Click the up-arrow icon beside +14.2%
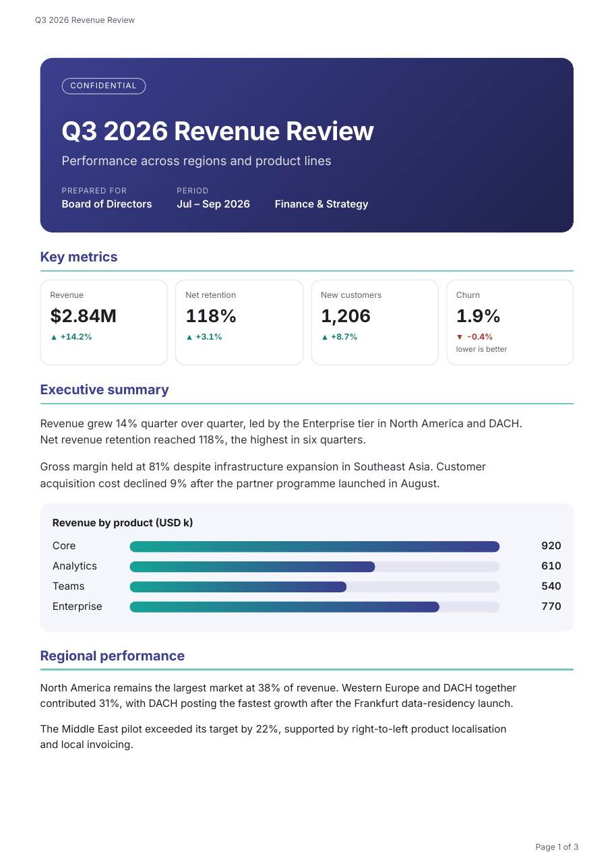Screen dimensions: 614x868 tap(54, 337)
